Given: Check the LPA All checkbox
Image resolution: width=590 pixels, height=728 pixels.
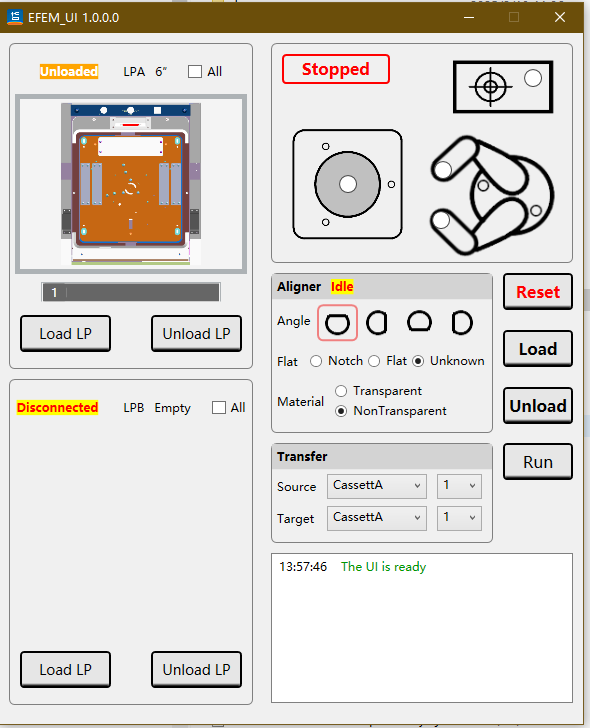Looking at the screenshot, I should (x=195, y=72).
